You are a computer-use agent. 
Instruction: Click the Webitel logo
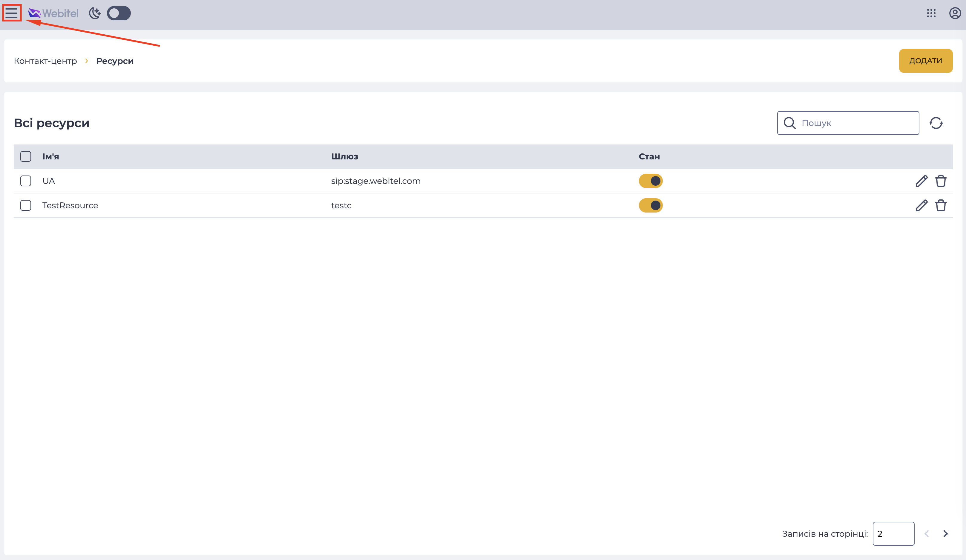click(x=53, y=13)
